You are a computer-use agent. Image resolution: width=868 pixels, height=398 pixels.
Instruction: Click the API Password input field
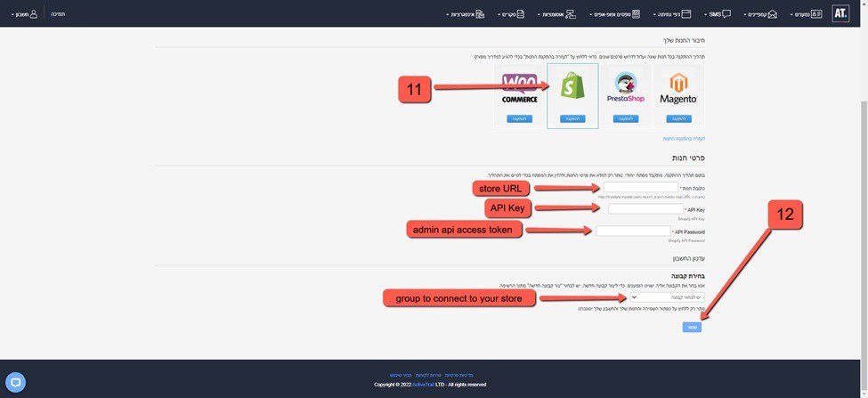[x=632, y=231]
